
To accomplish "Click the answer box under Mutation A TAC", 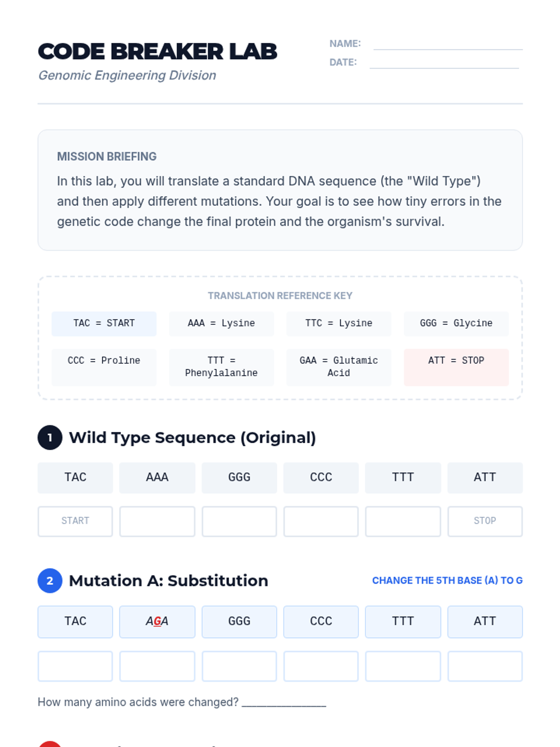I will coord(75,666).
